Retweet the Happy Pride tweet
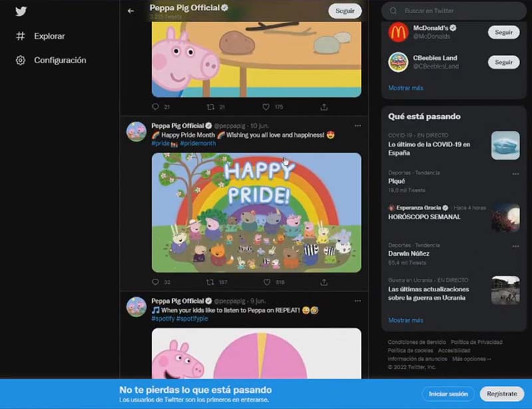 (210, 282)
